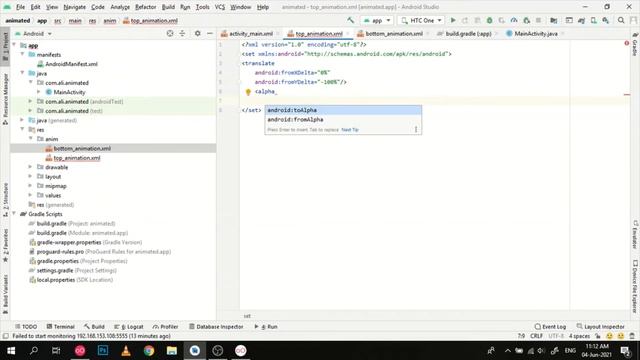Click the Stop square icon in toolbar
This screenshot has width=640, height=360.
point(538,20)
